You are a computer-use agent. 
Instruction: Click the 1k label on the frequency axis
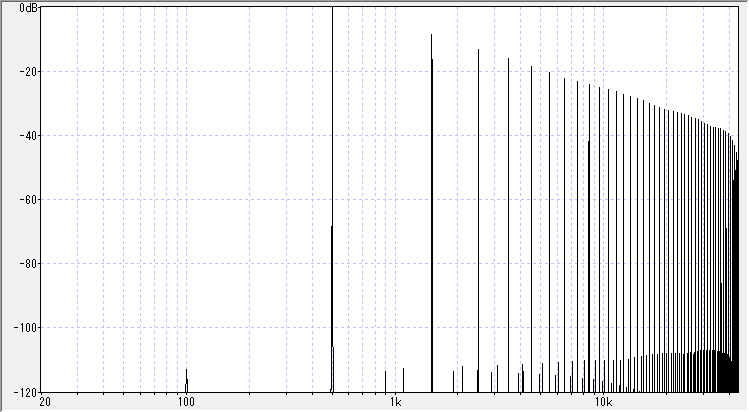pyautogui.click(x=395, y=401)
